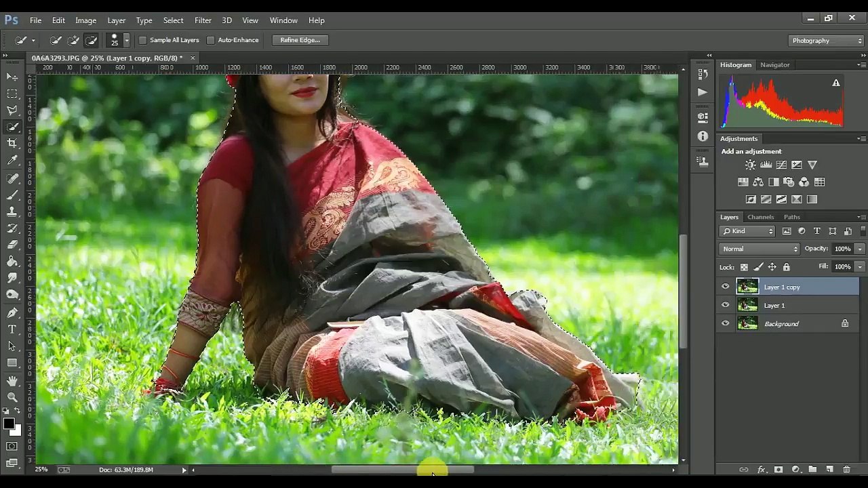Screen dimensions: 868x488
Task: Add a Photo Filter adjustment
Action: 789,182
